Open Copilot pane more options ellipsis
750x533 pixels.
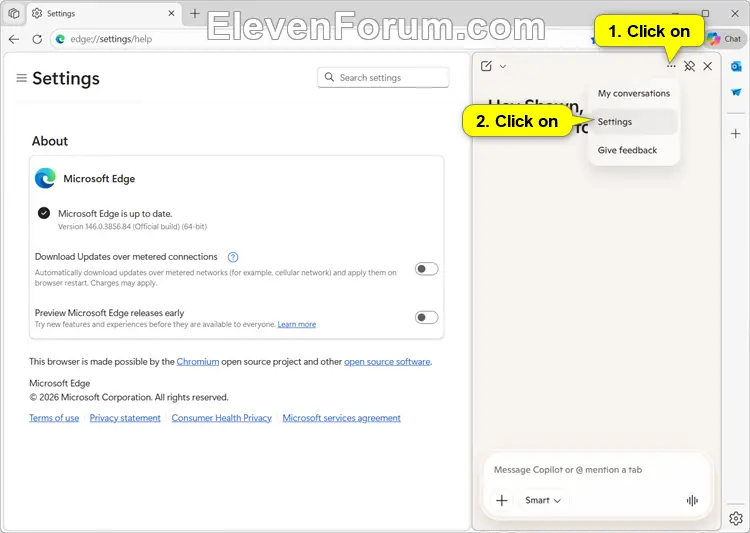(671, 66)
